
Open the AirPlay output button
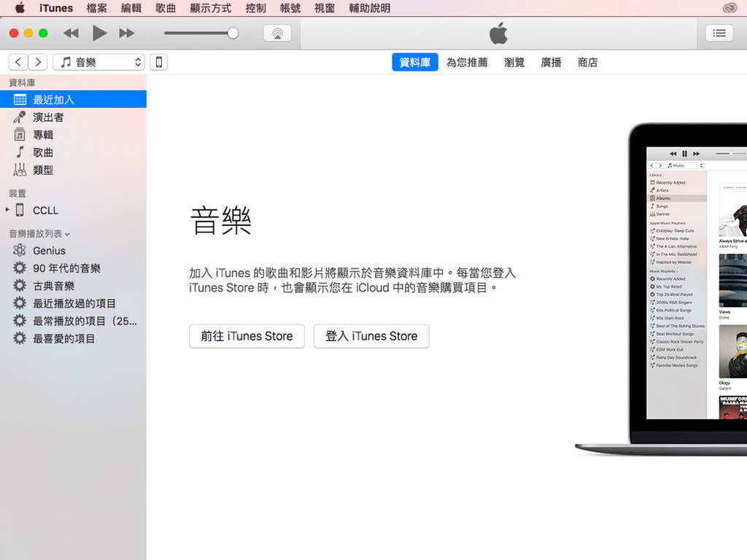[277, 33]
